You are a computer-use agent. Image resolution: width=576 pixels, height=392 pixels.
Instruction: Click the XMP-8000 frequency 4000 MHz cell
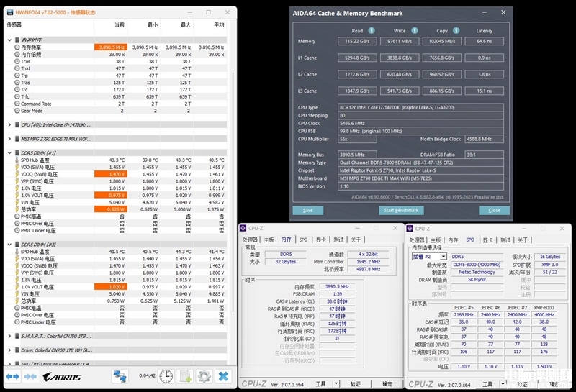click(544, 314)
